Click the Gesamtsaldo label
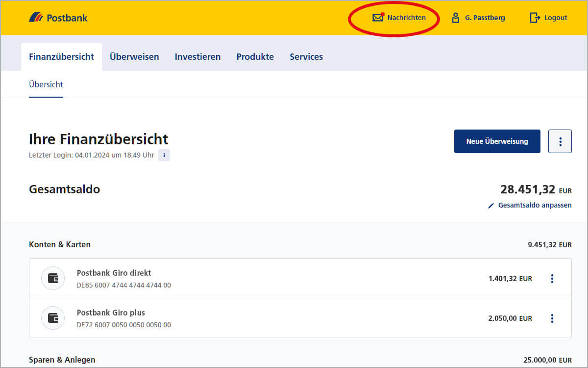The image size is (588, 368). 65,189
